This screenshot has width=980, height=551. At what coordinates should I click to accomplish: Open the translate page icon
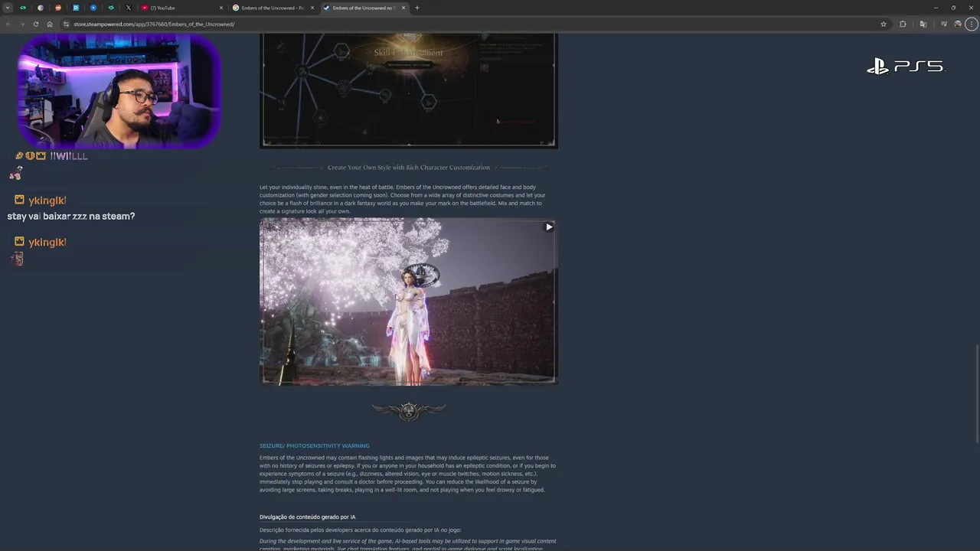click(x=923, y=24)
